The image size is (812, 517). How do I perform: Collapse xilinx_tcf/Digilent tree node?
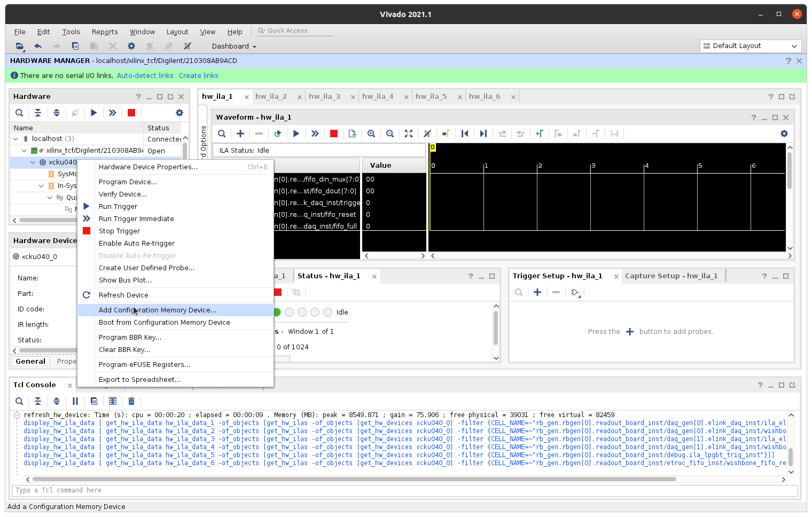coord(24,151)
